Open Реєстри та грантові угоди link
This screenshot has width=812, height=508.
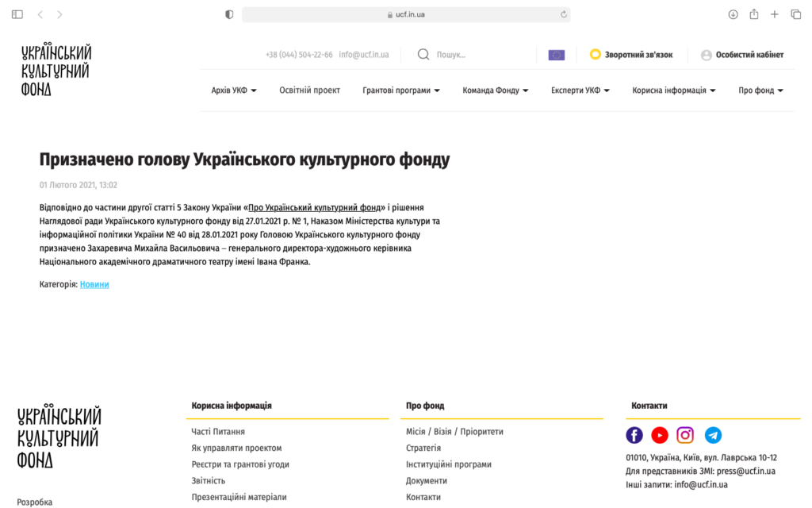point(239,464)
